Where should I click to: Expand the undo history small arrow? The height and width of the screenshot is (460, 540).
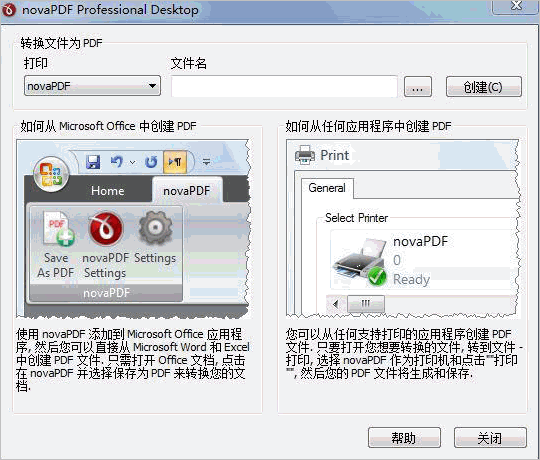click(x=133, y=162)
